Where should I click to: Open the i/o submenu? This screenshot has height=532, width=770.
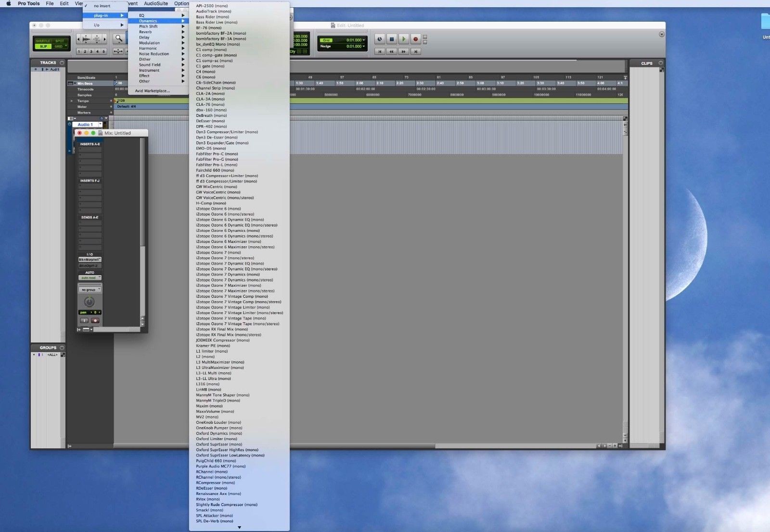coord(105,25)
